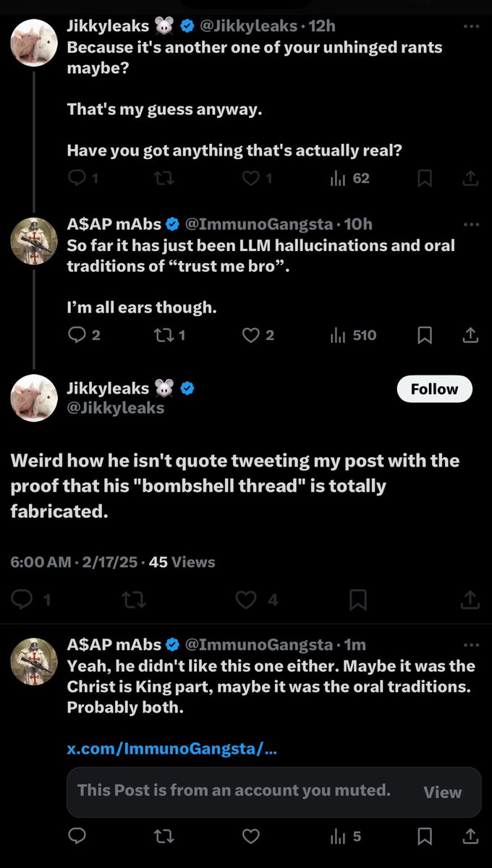Like the main Jikkyleaks post with 4 likes
This screenshot has width=492, height=868.
point(247,599)
